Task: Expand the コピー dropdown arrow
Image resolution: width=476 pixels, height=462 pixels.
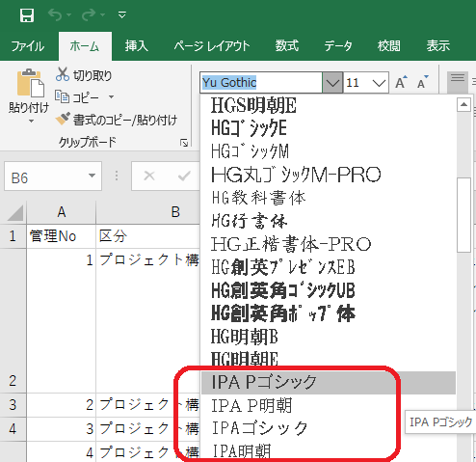Action: point(111,96)
